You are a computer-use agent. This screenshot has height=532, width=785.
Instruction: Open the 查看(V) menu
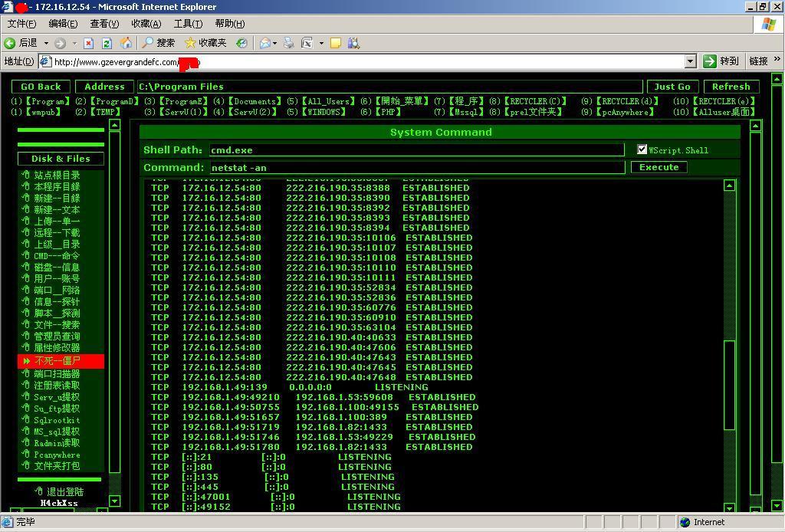click(104, 24)
